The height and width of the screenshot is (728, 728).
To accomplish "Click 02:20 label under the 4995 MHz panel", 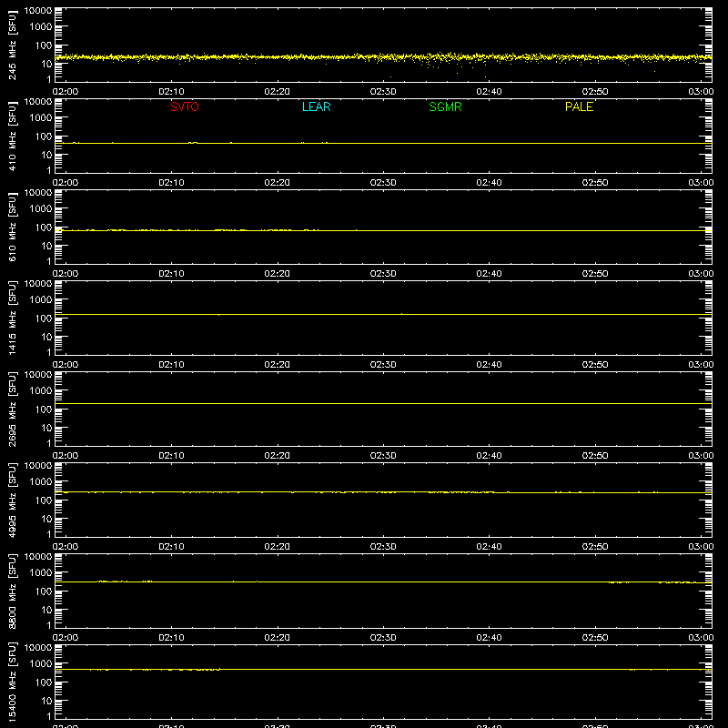I will [278, 547].
